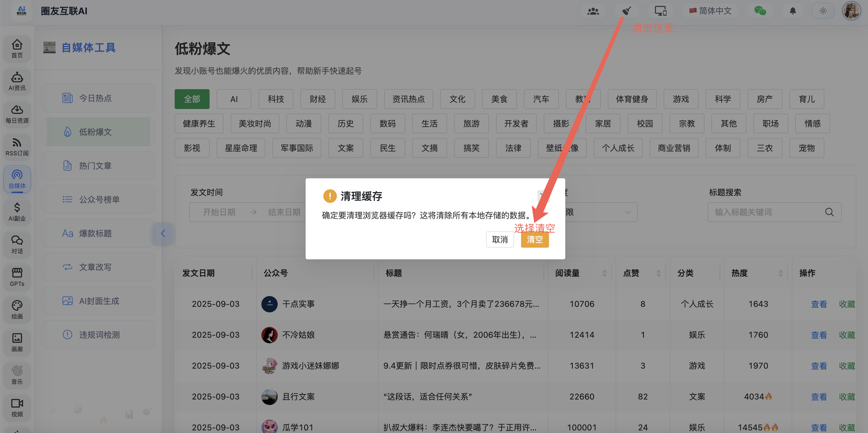Image resolution: width=868 pixels, height=433 pixels.
Task: Sort by 热度 column
Action: pos(780,273)
